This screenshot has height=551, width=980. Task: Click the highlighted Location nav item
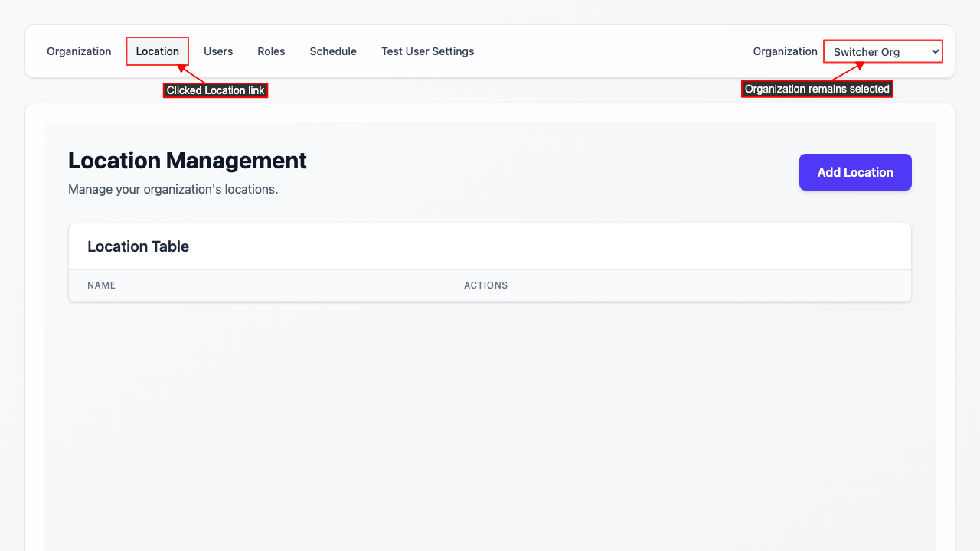pyautogui.click(x=157, y=51)
